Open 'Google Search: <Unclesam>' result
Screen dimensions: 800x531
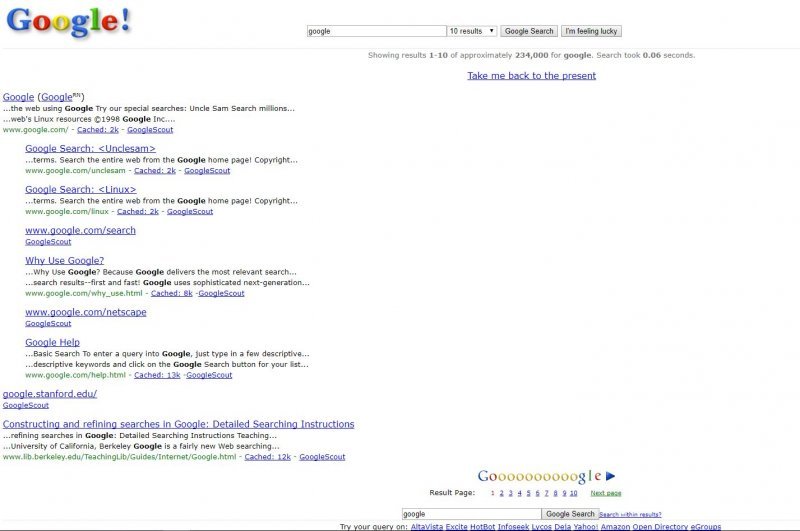tap(90, 148)
